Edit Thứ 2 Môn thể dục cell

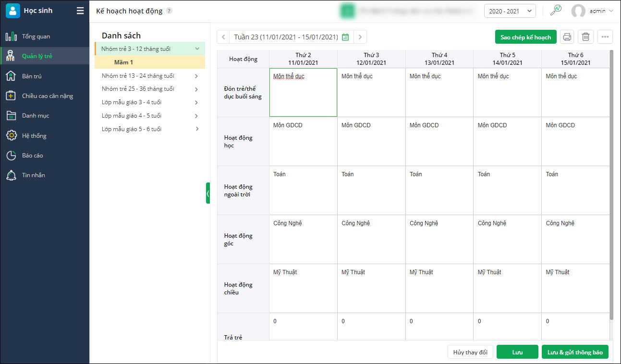tap(303, 93)
